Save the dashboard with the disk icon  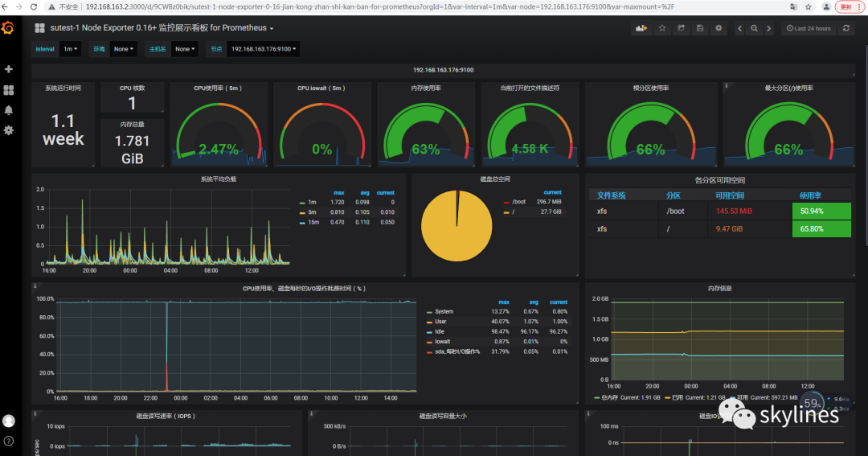point(700,28)
